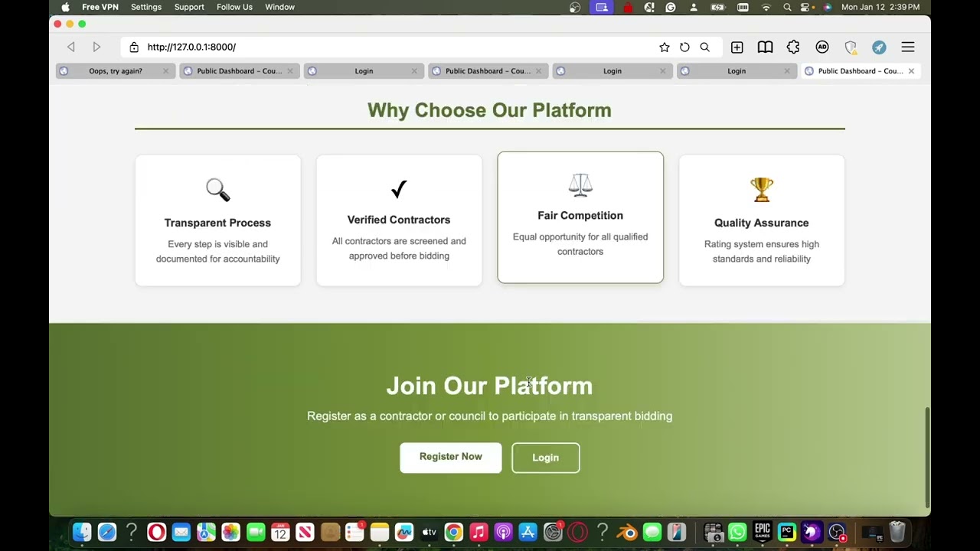Click the checkmark symbol on Verified Contractors

coord(399,188)
